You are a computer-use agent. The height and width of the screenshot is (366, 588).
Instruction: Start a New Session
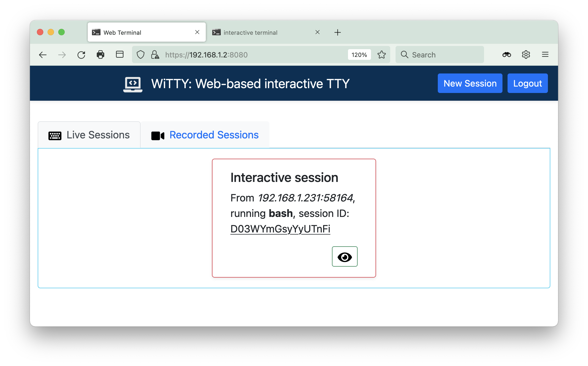coord(470,83)
